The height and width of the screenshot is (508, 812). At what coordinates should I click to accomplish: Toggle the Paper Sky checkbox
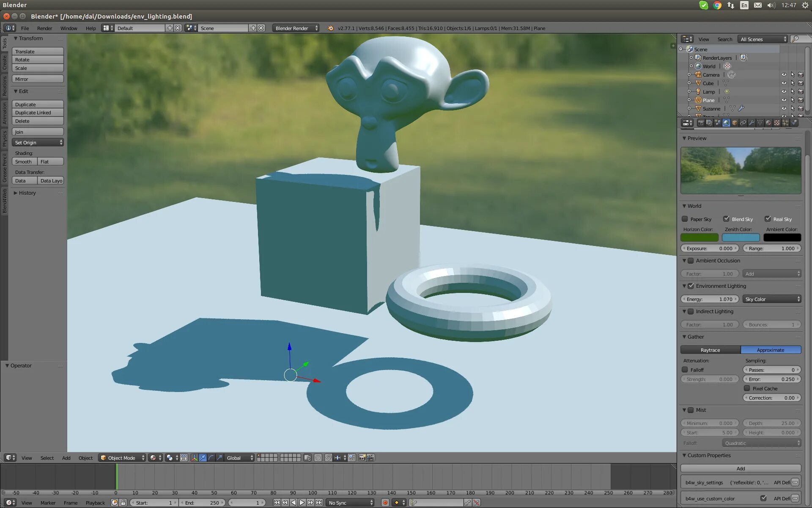(x=685, y=219)
